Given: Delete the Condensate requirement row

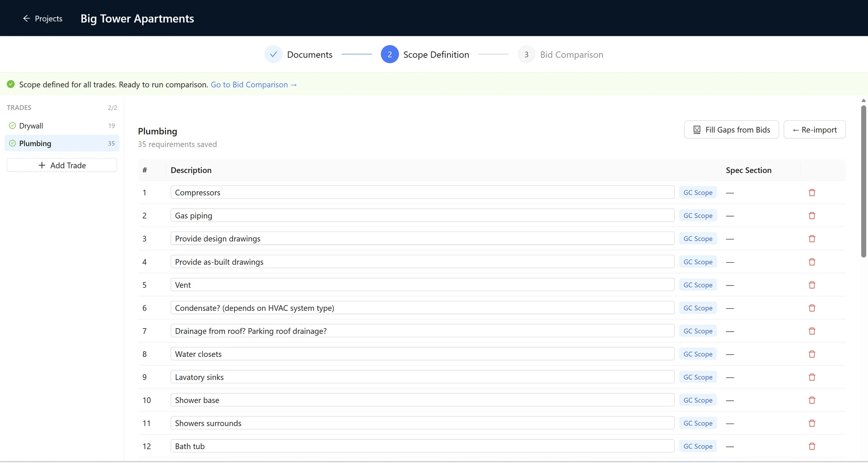Looking at the screenshot, I should 812,308.
